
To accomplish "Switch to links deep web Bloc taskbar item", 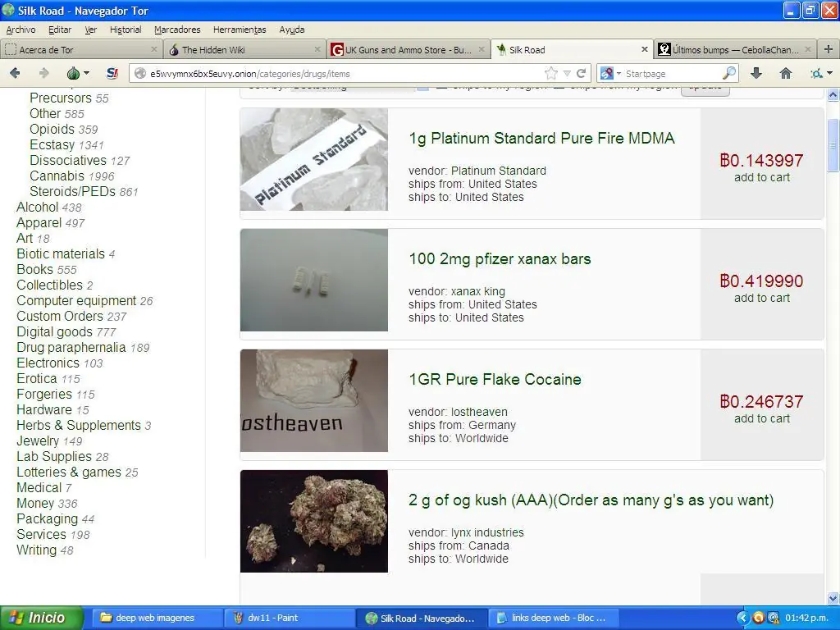I will (x=554, y=618).
